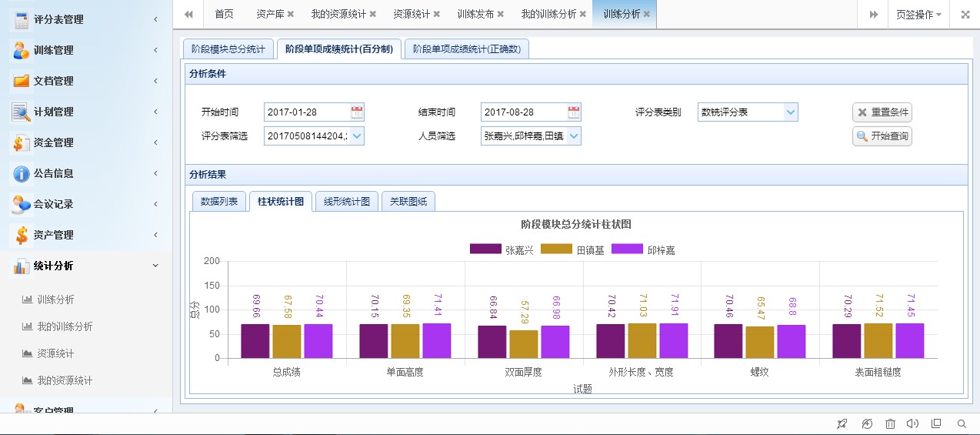Switch to the 首页 tab
This screenshot has height=435, width=980.
(224, 14)
